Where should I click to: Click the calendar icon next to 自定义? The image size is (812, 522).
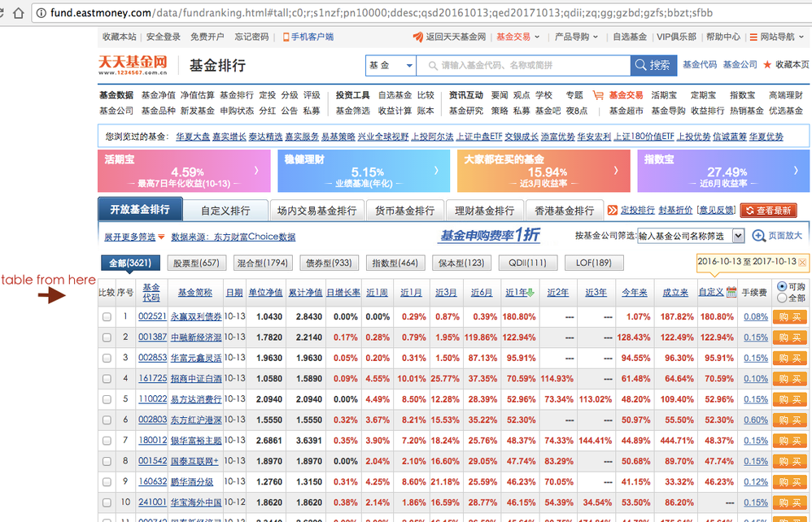pyautogui.click(x=731, y=292)
